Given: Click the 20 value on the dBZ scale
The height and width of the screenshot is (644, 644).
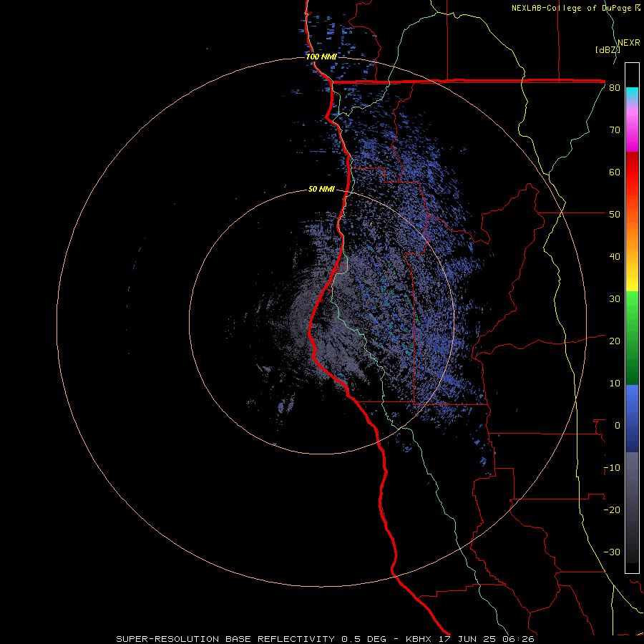Looking at the screenshot, I should 615,341.
